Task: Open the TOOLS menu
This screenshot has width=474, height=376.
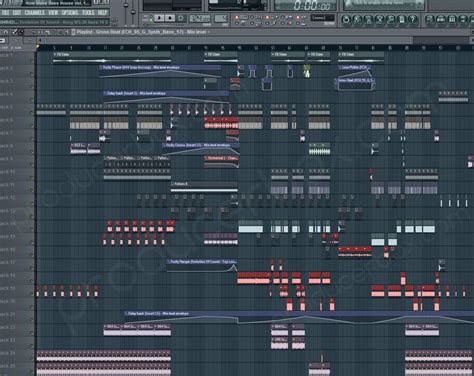Action: 88,13
